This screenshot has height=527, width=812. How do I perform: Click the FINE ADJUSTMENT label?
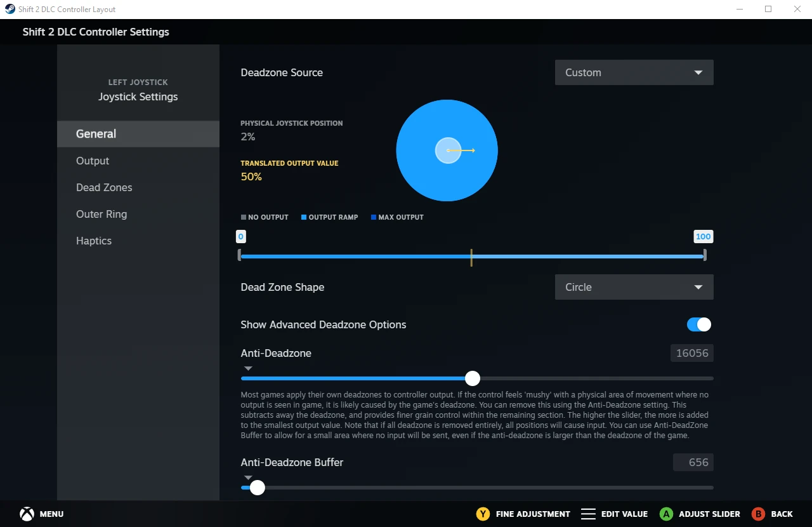tap(533, 514)
